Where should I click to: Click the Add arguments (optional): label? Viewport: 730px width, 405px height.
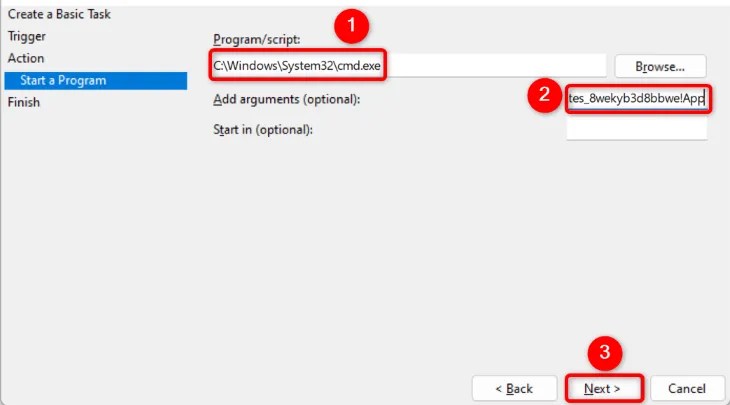click(286, 99)
